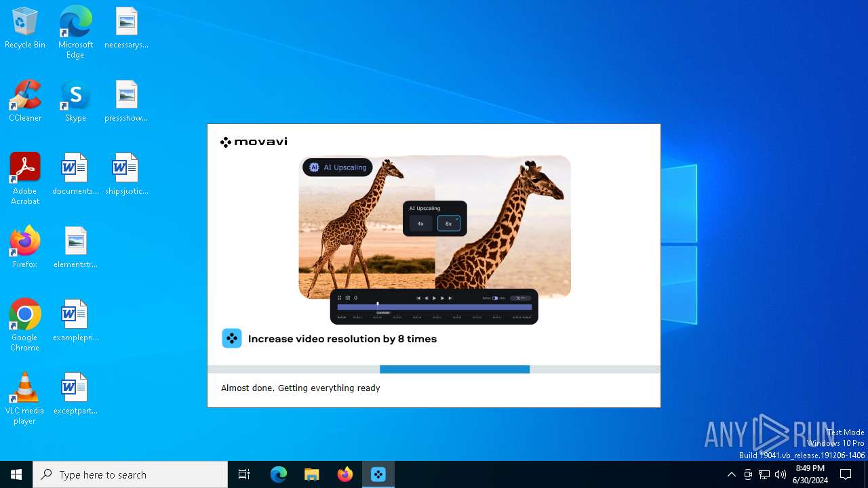Launch Microsoft Edge from desktop shortcut
This screenshot has width=868, height=488.
[x=75, y=32]
